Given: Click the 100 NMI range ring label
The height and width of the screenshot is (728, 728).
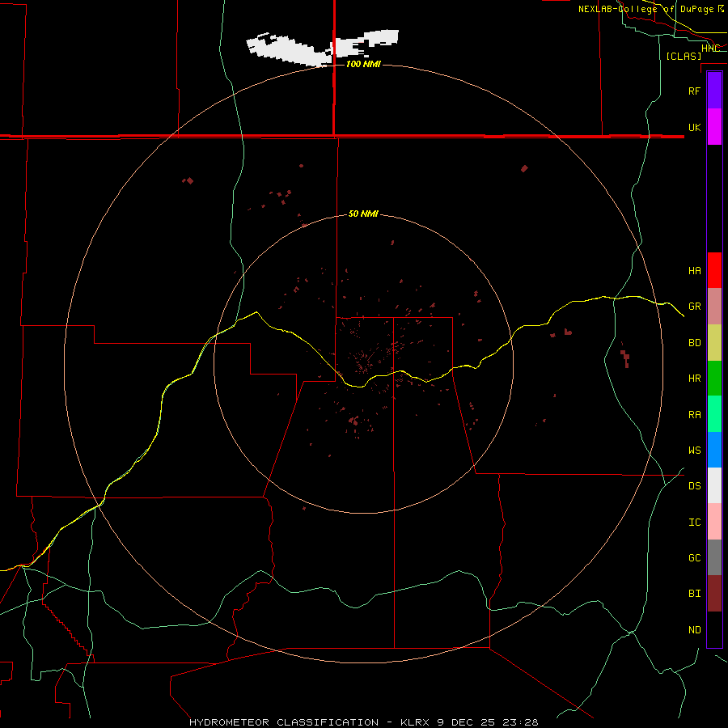Looking at the screenshot, I should click(x=363, y=64).
